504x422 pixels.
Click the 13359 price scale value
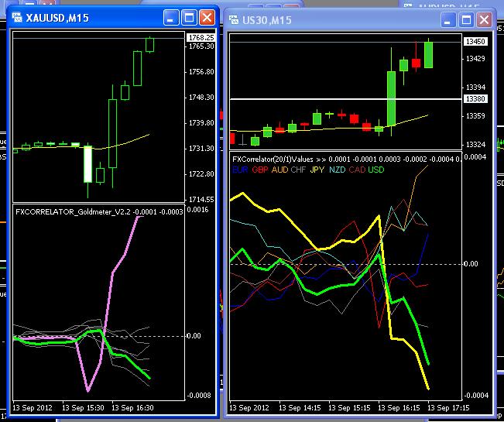pyautogui.click(x=475, y=115)
